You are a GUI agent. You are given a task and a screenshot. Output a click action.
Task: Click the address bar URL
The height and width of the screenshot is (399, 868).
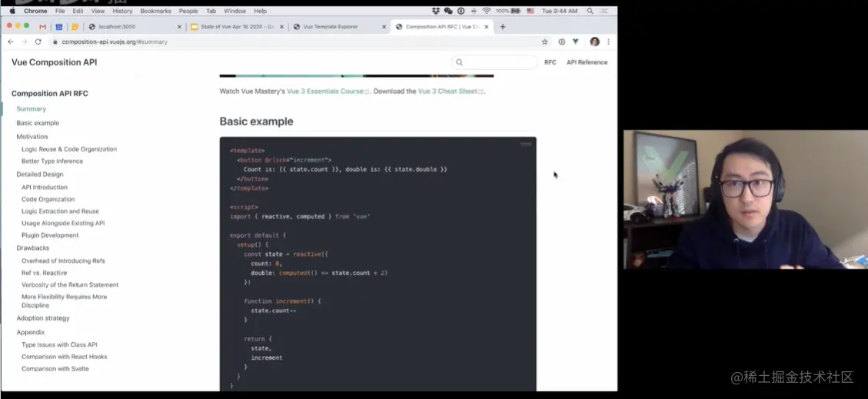[114, 42]
